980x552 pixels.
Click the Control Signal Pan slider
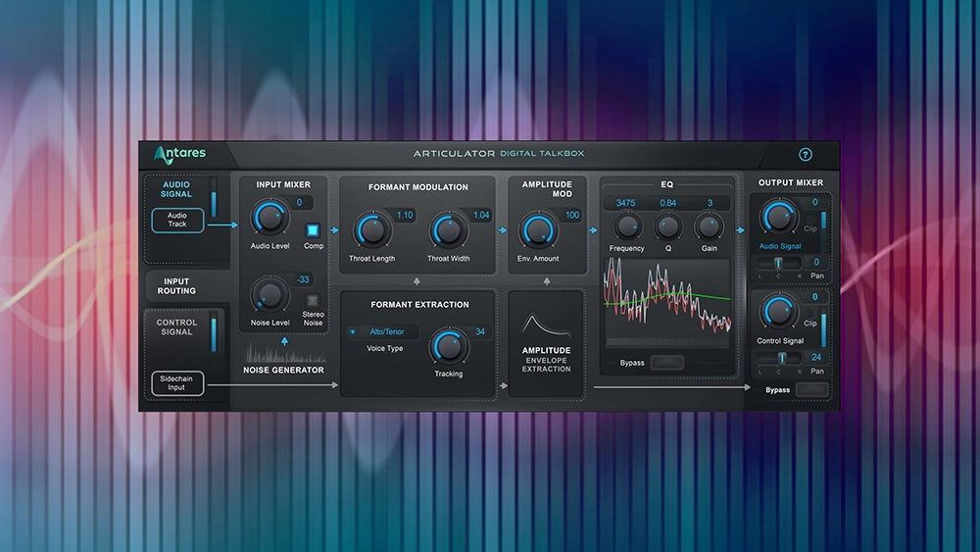781,358
